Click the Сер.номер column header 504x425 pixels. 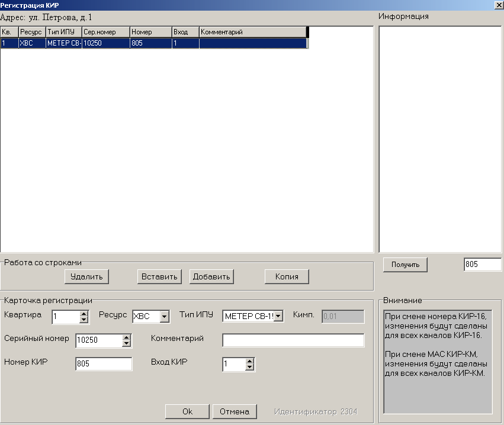coord(105,32)
